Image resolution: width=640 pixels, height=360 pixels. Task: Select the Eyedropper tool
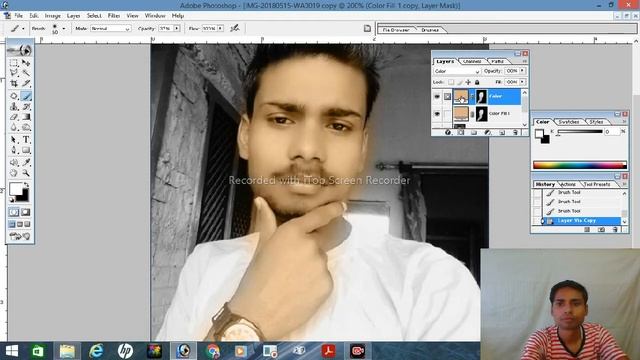26,162
